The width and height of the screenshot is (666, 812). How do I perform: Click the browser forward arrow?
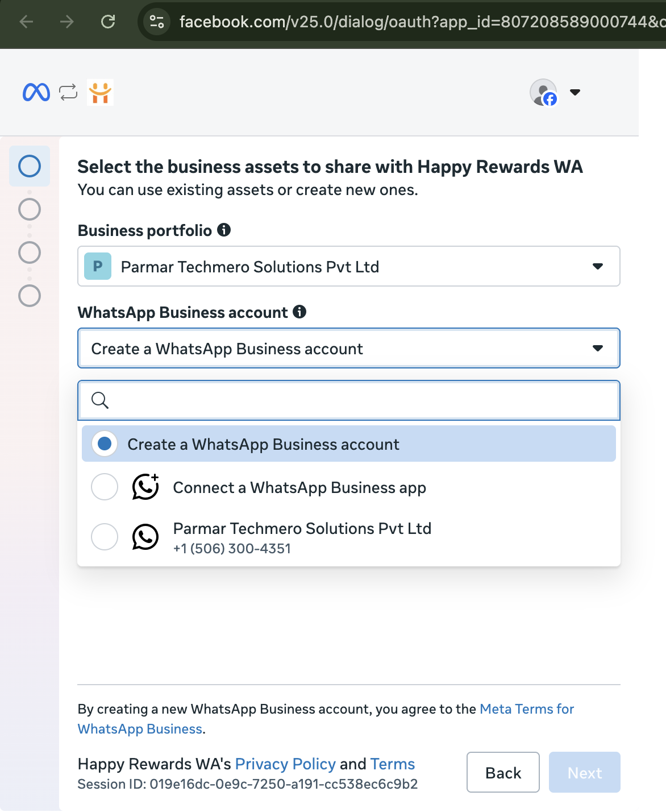click(67, 22)
